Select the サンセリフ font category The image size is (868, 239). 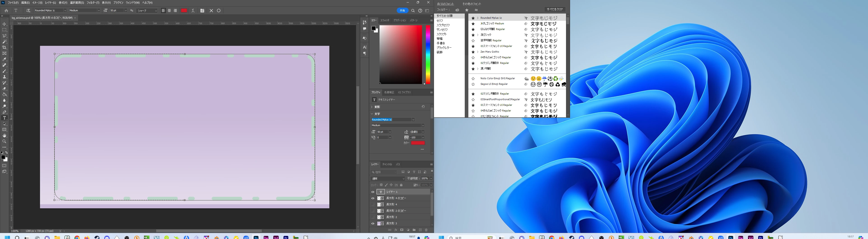click(442, 30)
